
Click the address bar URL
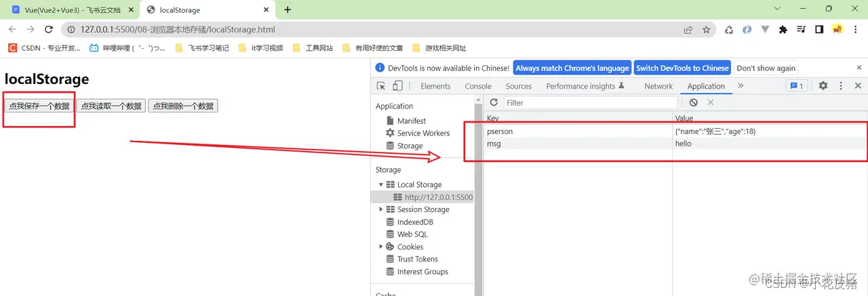click(x=178, y=30)
